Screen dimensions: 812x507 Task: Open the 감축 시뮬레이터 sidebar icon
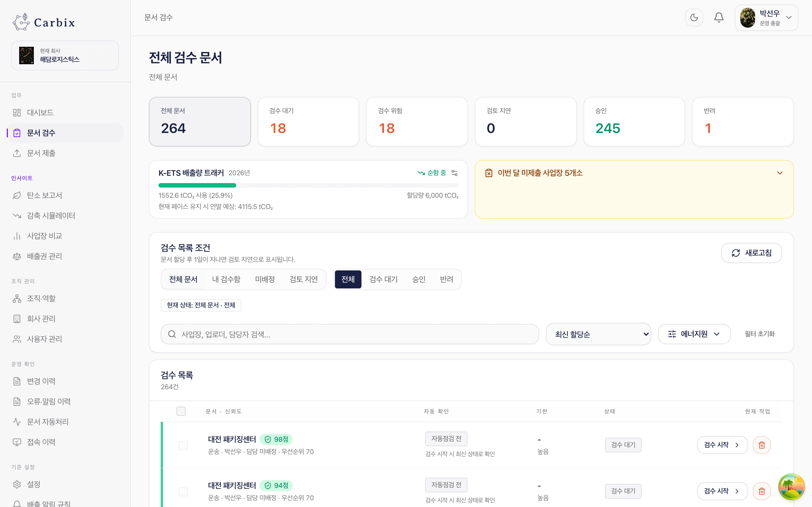[x=17, y=215]
